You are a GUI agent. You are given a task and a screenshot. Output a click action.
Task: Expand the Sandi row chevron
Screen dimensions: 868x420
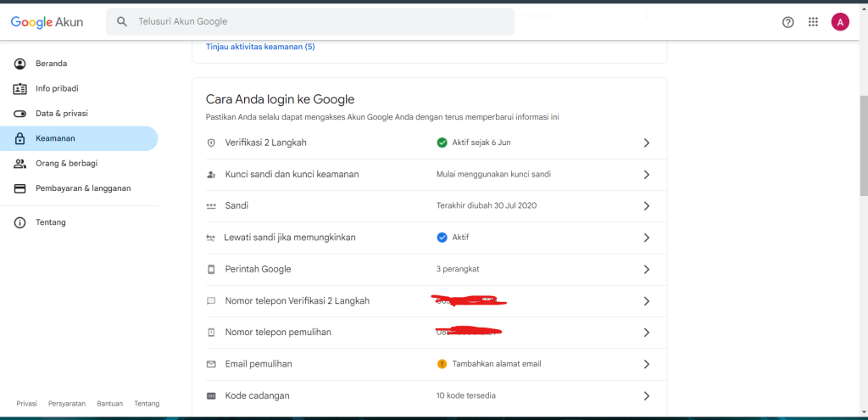[x=646, y=206]
